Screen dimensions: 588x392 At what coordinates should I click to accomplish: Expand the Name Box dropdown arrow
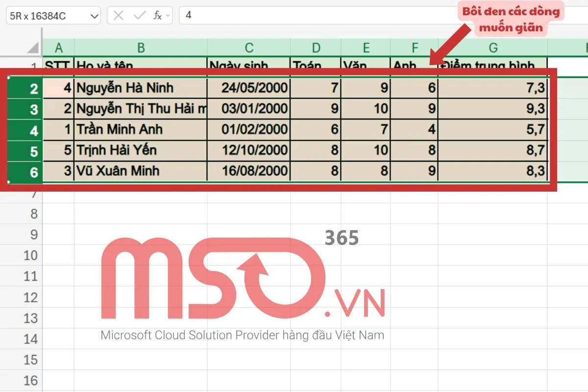point(94,16)
